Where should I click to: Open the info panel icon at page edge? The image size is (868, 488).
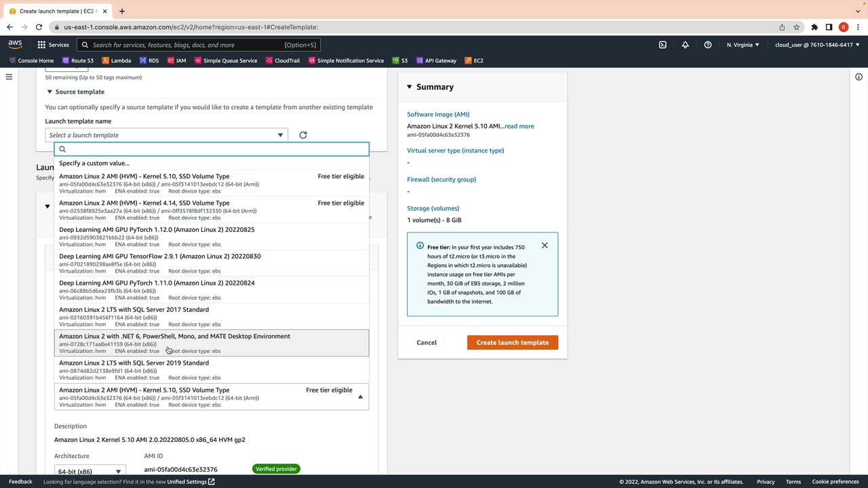[x=859, y=77]
